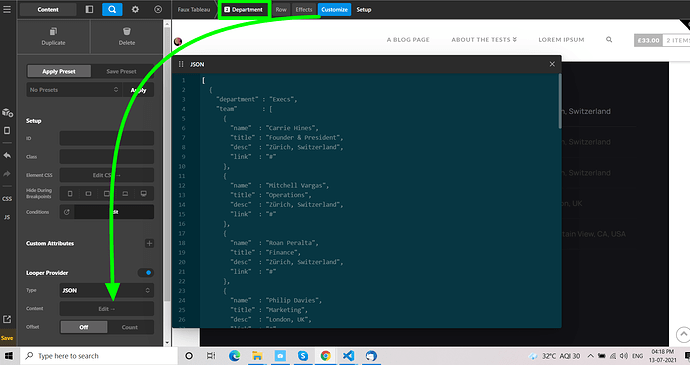Click the site search icon in navigation
Screen dimensions: 690x365
coord(609,40)
